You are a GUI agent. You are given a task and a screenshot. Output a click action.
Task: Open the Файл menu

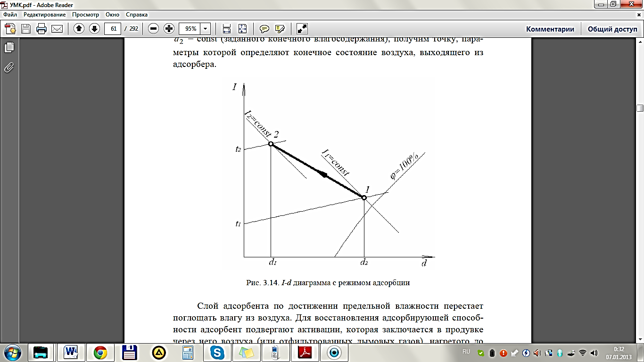10,15
